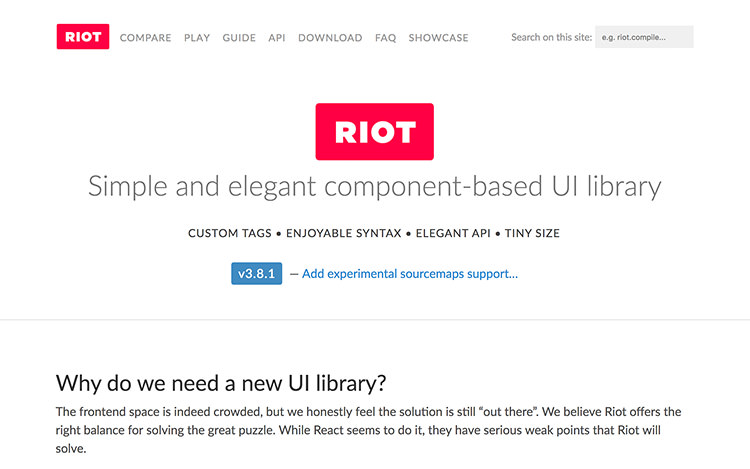Click the ELEGANT API feature text
750x469 pixels.
[x=453, y=233]
